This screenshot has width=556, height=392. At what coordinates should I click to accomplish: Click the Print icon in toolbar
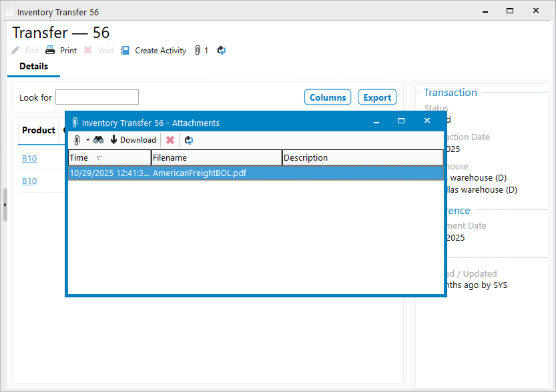pos(51,51)
